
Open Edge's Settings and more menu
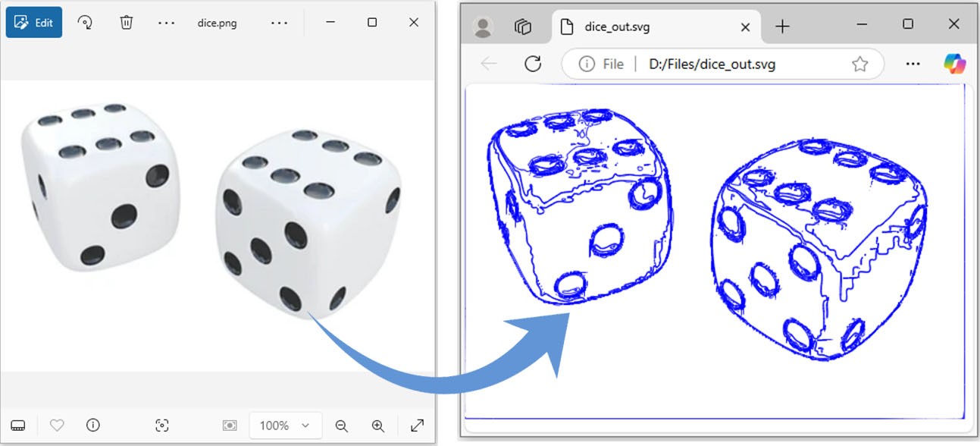click(x=913, y=64)
